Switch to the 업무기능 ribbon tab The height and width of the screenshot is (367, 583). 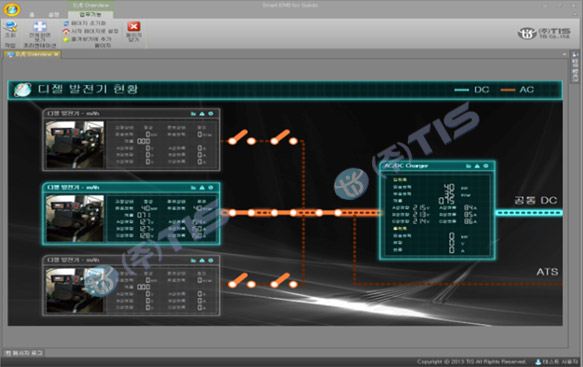[90, 15]
